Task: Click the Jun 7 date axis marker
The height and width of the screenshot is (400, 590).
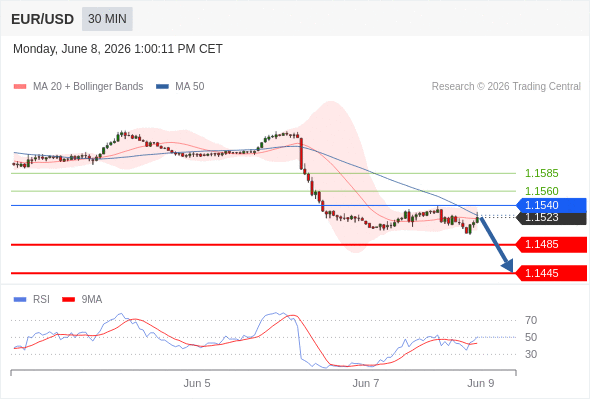Action: pos(366,383)
